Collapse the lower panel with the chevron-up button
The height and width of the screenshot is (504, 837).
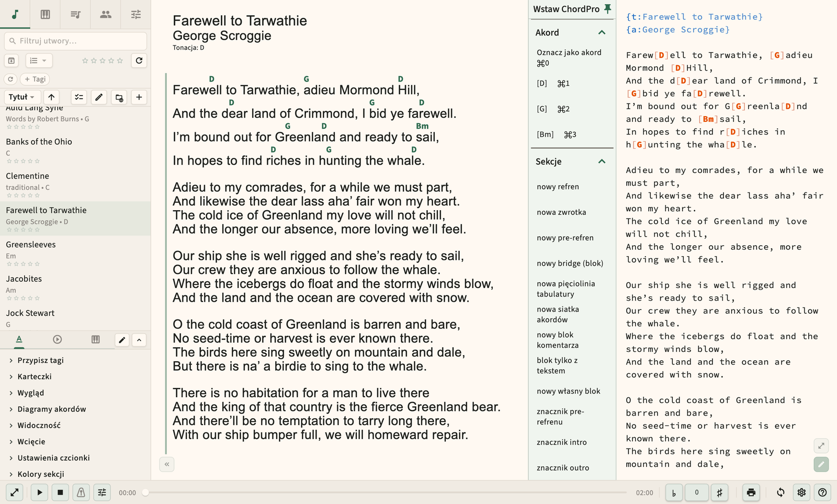139,340
